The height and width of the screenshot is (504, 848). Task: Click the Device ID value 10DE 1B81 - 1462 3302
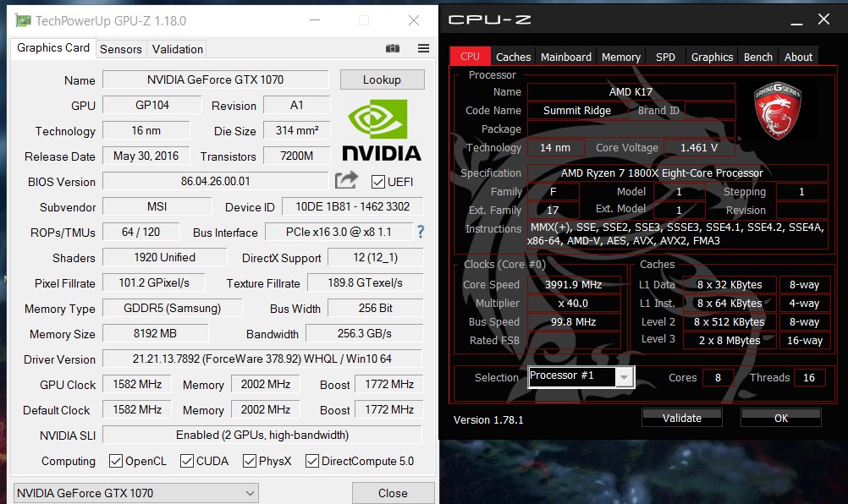(353, 206)
